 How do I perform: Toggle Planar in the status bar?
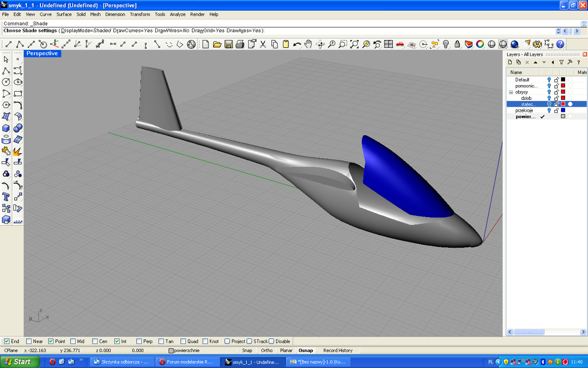(286, 351)
